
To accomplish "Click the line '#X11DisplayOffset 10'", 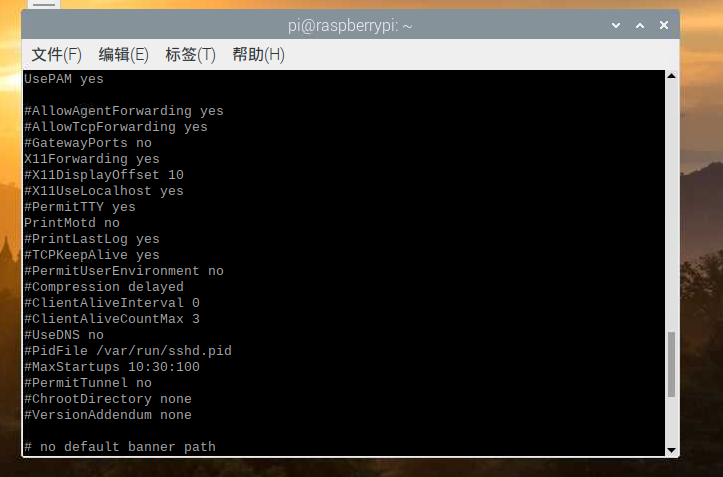I will click(x=104, y=175).
